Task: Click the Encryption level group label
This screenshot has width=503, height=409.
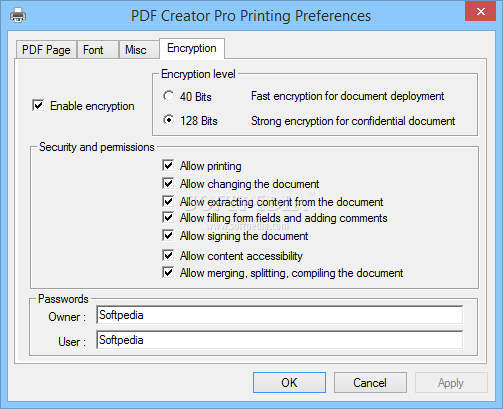Action: point(198,74)
